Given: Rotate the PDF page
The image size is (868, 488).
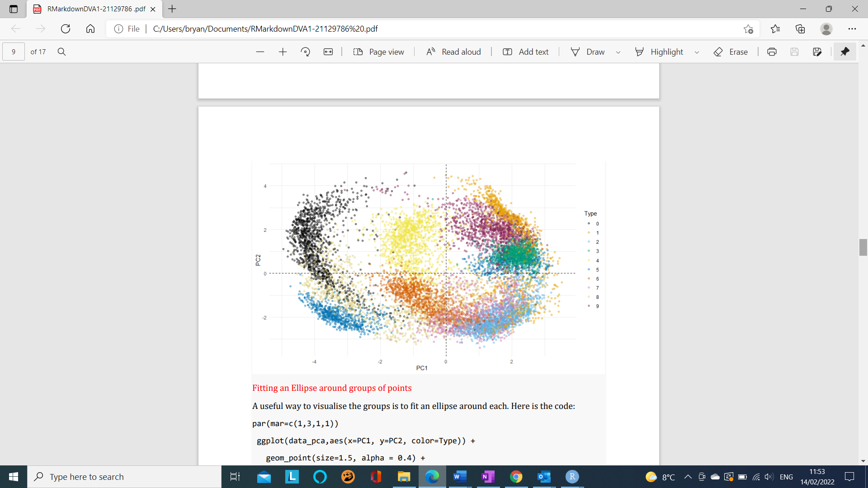Looking at the screenshot, I should (x=306, y=52).
